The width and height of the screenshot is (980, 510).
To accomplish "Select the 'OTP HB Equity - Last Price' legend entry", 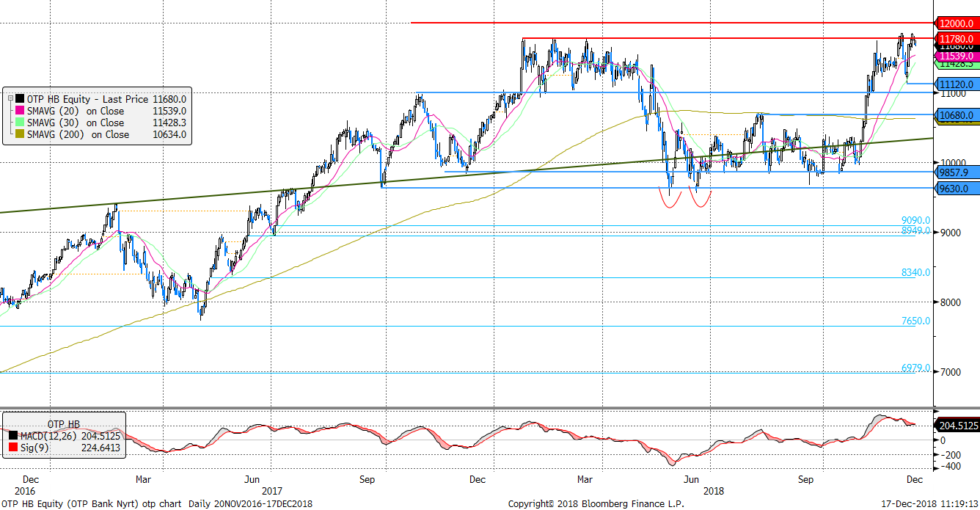I will pyautogui.click(x=87, y=99).
